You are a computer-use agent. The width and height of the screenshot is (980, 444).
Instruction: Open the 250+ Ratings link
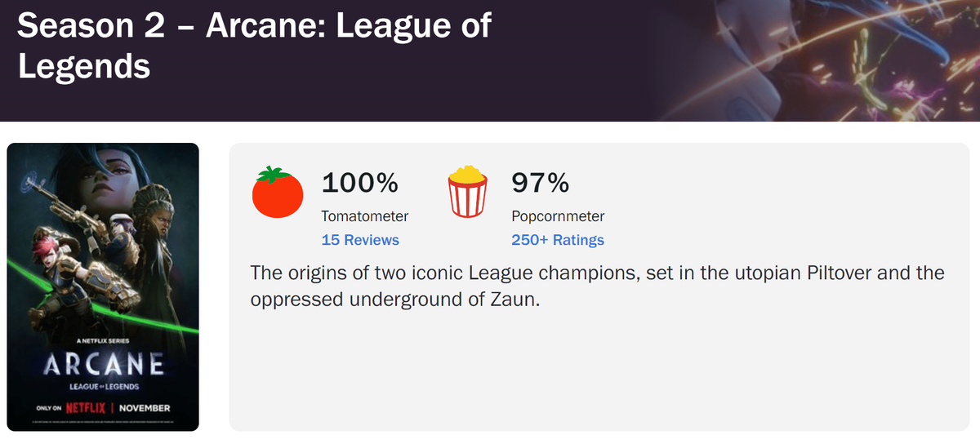click(558, 240)
